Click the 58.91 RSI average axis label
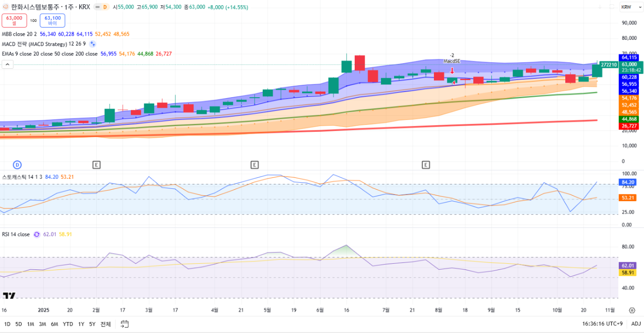This screenshot has width=644, height=333. tap(626, 273)
